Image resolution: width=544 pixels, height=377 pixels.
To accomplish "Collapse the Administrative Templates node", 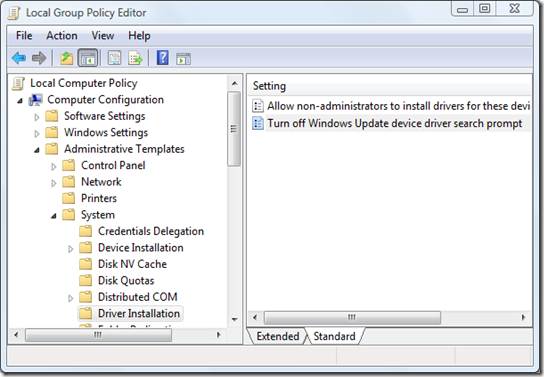I will tap(37, 150).
